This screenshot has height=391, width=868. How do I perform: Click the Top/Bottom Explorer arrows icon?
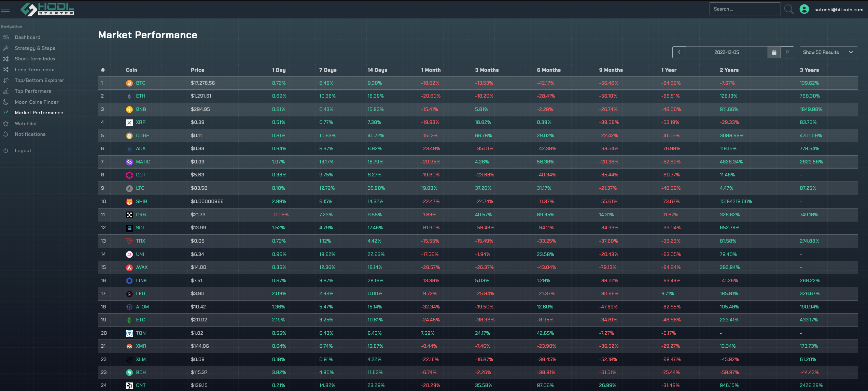5,80
